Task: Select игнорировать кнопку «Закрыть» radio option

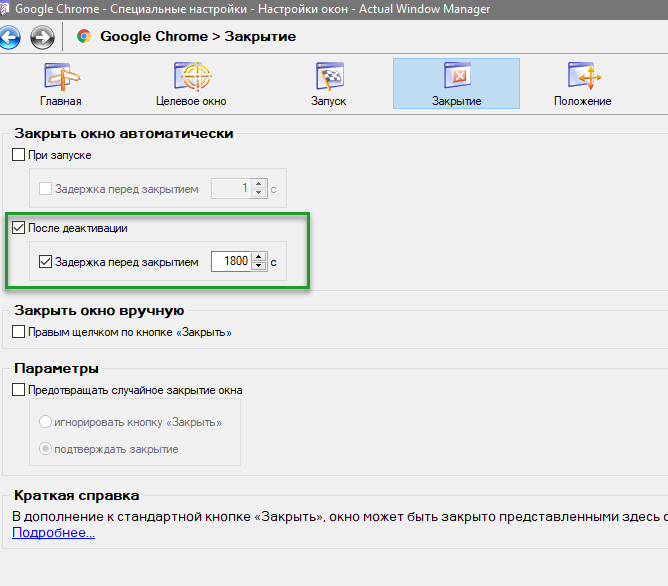Action: (45, 422)
